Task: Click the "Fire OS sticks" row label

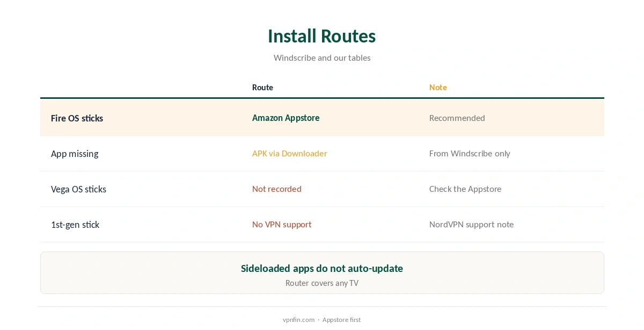Action: point(77,118)
